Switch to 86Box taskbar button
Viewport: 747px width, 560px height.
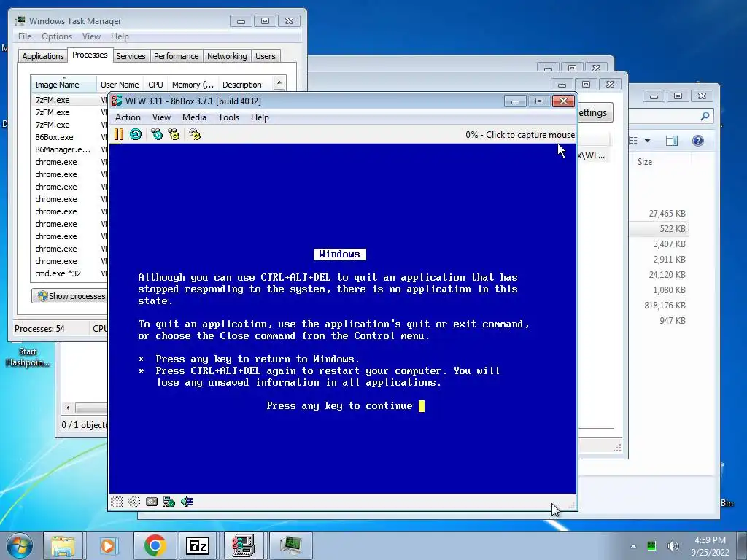[244, 545]
